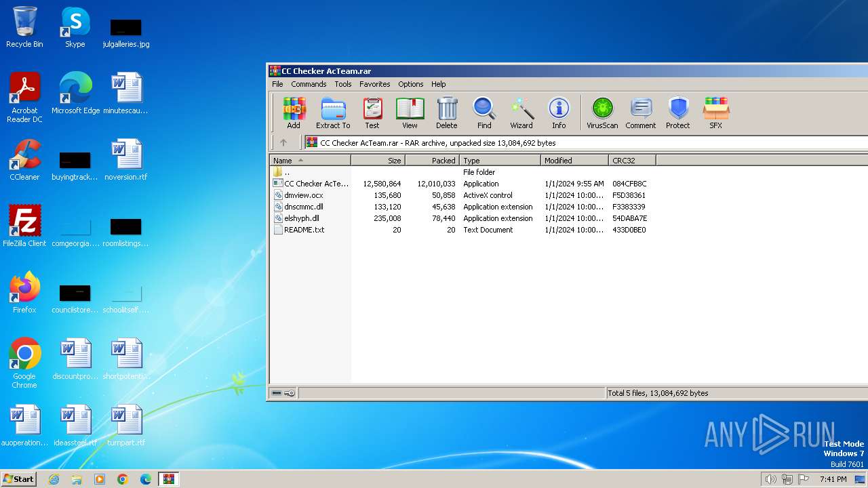The width and height of the screenshot is (868, 488).
Task: Open the Help menu
Action: (439, 84)
